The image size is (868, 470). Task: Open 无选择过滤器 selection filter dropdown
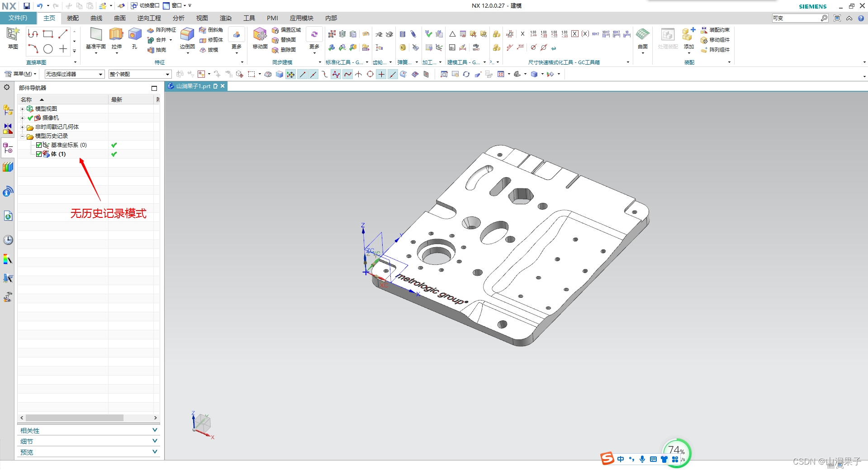pyautogui.click(x=74, y=74)
